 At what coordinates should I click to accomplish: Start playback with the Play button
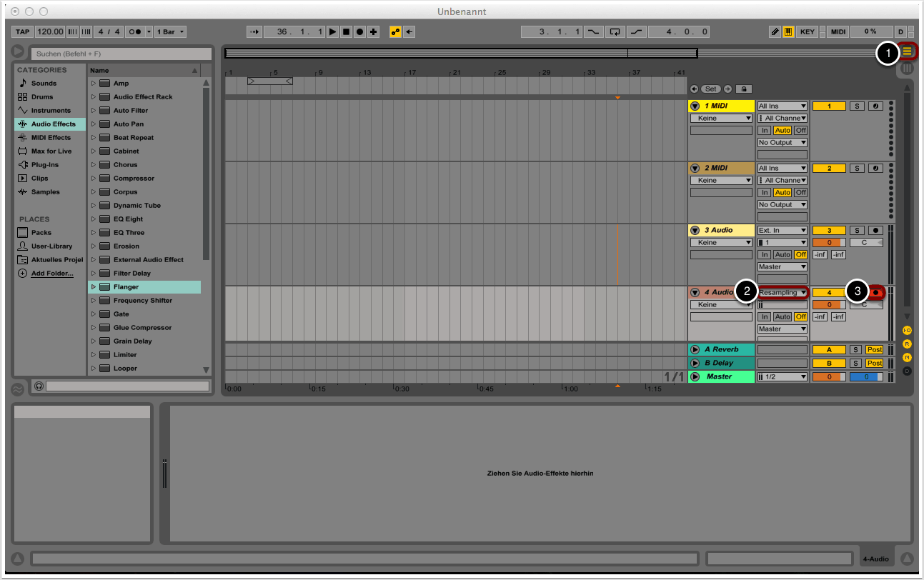click(332, 32)
